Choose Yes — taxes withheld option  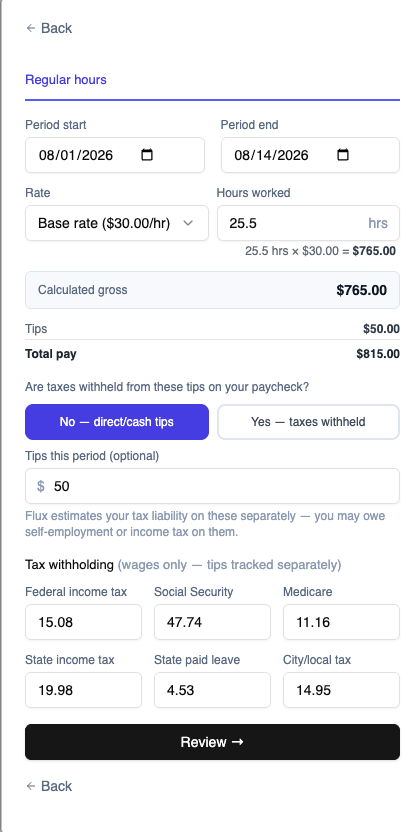308,422
